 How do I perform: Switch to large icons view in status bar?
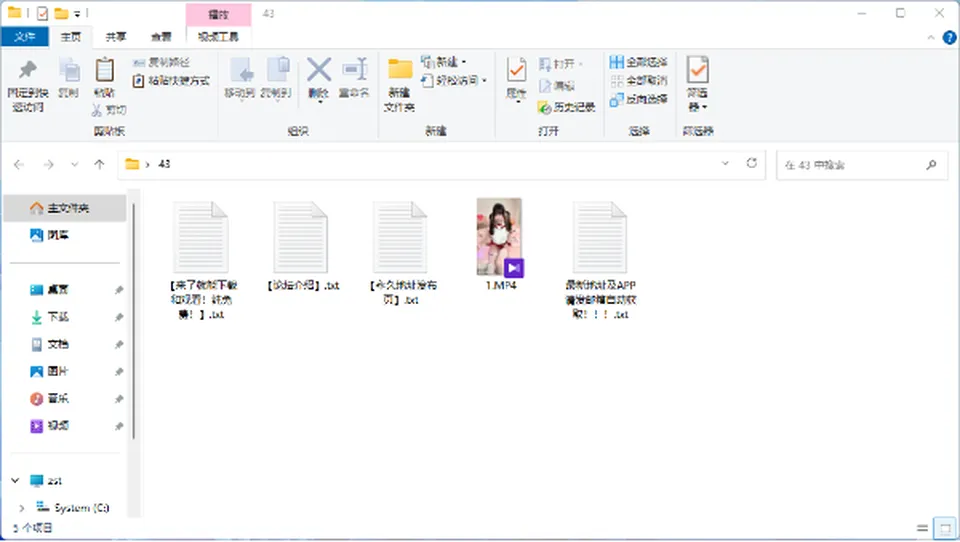[945, 528]
